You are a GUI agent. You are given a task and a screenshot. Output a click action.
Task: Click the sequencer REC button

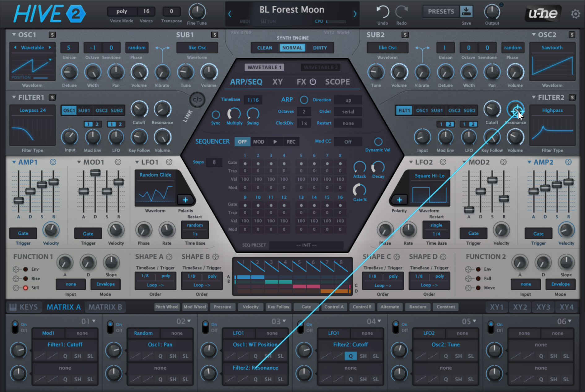(291, 142)
